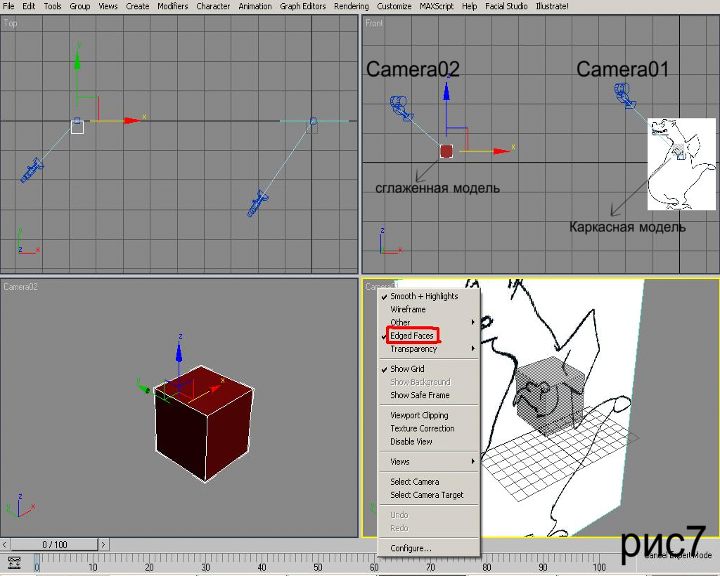Expand the Views submenu

400,461
